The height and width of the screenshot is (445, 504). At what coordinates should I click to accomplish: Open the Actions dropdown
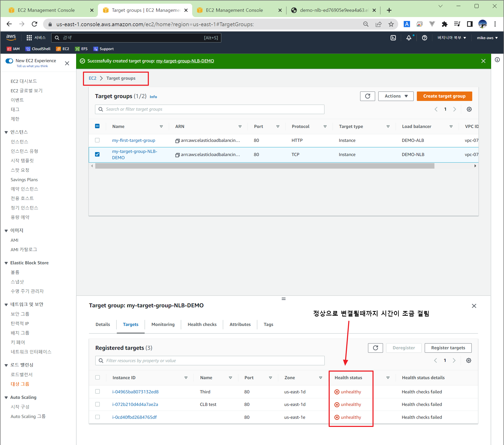pyautogui.click(x=396, y=96)
